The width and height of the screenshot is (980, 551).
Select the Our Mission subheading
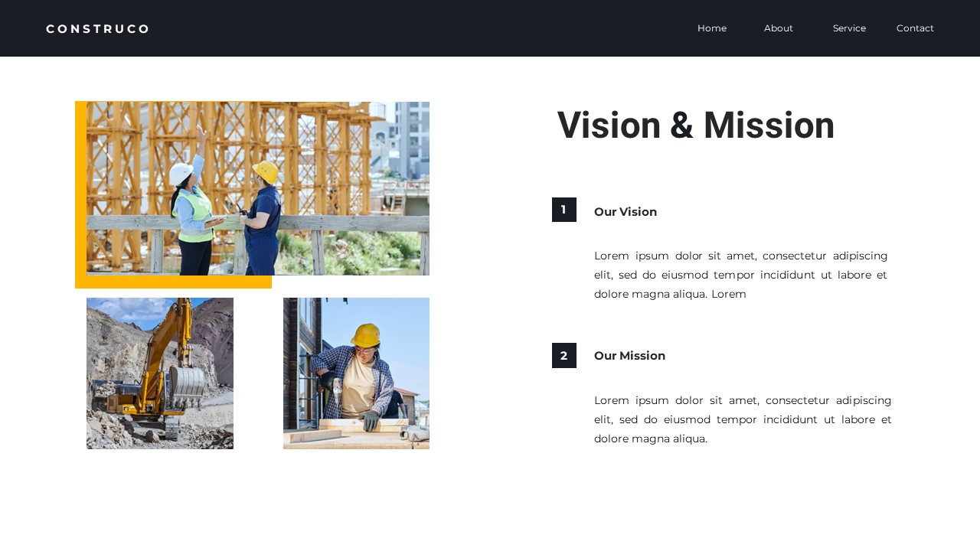(x=629, y=356)
